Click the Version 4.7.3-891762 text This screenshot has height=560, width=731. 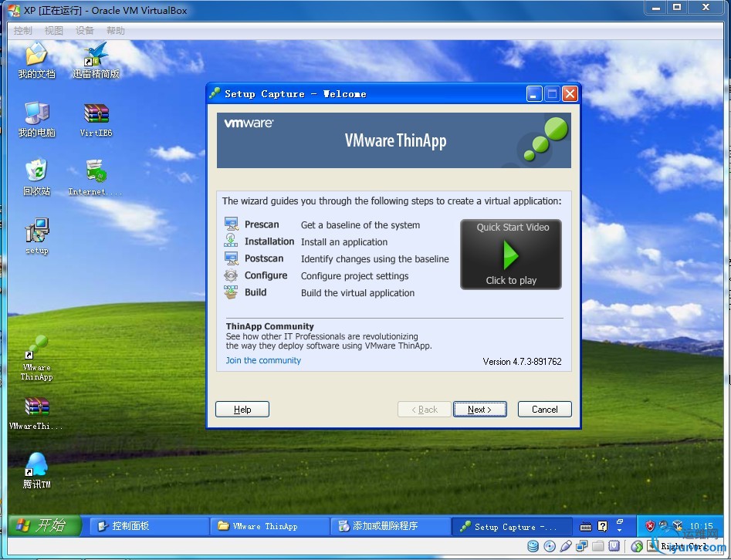point(522,362)
